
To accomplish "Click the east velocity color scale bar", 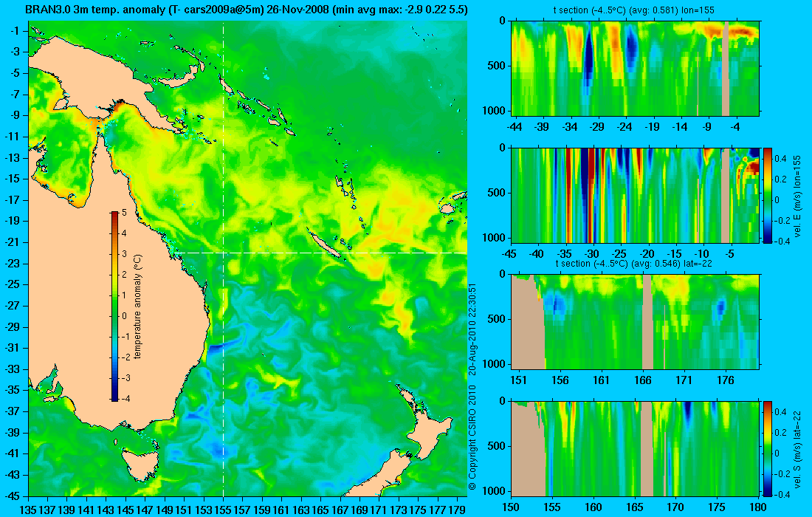I will point(767,195).
